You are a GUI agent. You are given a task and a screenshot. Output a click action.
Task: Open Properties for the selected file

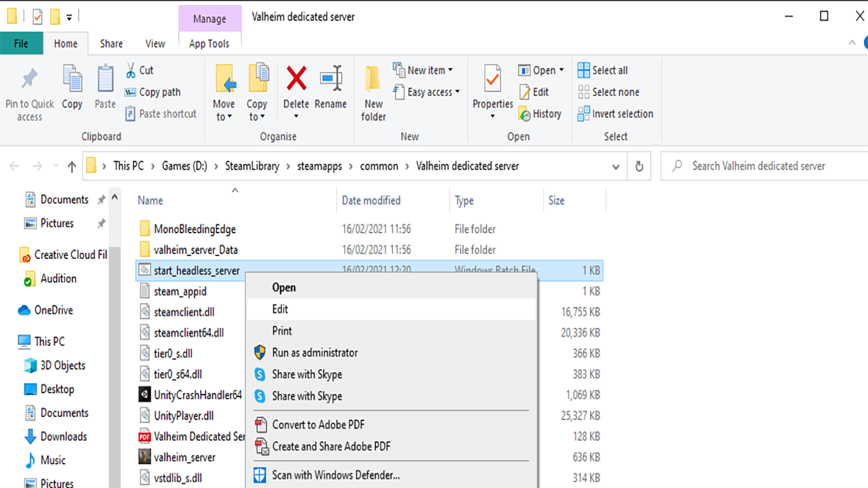click(x=492, y=91)
